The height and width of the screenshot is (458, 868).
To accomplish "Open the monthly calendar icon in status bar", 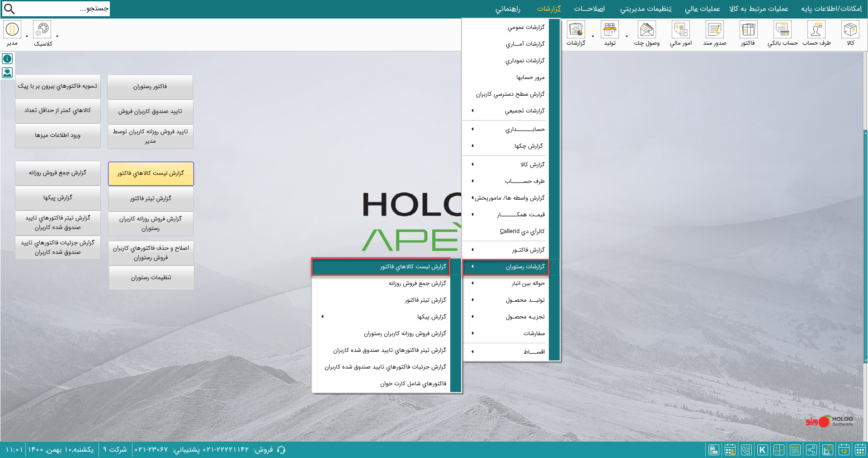I will point(860,450).
